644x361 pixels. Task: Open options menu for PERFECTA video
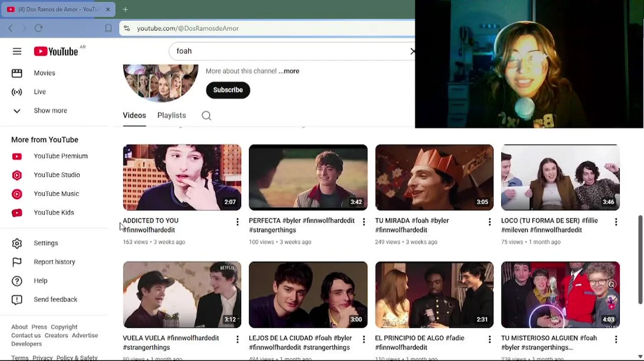tap(364, 222)
